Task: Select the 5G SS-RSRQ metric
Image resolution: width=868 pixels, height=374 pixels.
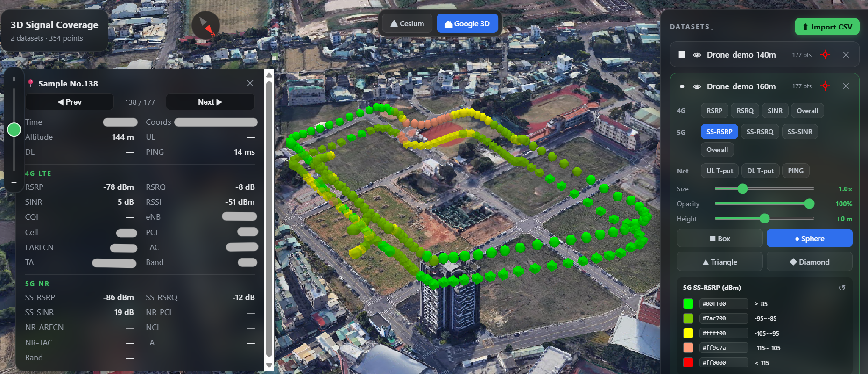Action: point(760,132)
